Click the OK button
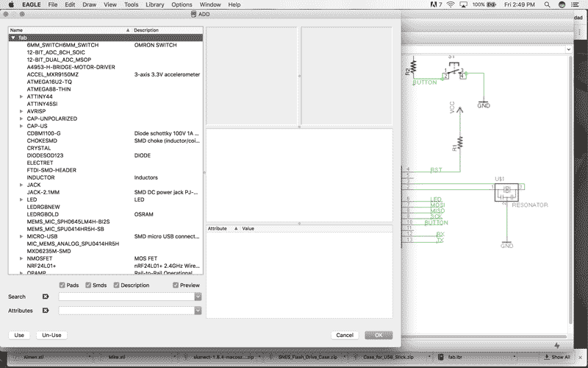588x368 pixels. click(379, 336)
